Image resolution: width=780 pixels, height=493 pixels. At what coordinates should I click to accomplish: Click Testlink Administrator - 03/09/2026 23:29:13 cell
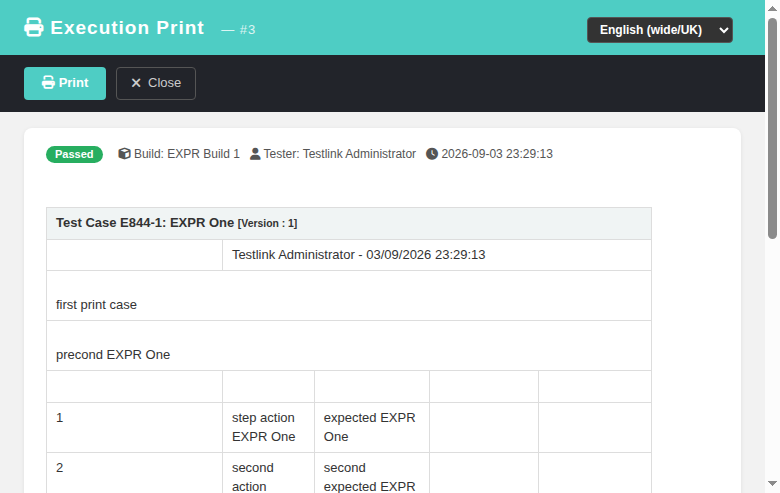click(437, 255)
